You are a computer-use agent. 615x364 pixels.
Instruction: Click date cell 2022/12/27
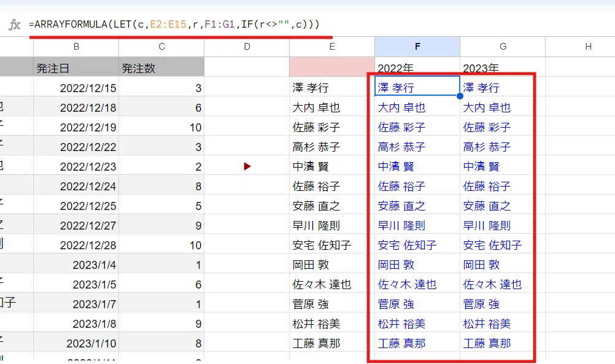[x=76, y=224]
